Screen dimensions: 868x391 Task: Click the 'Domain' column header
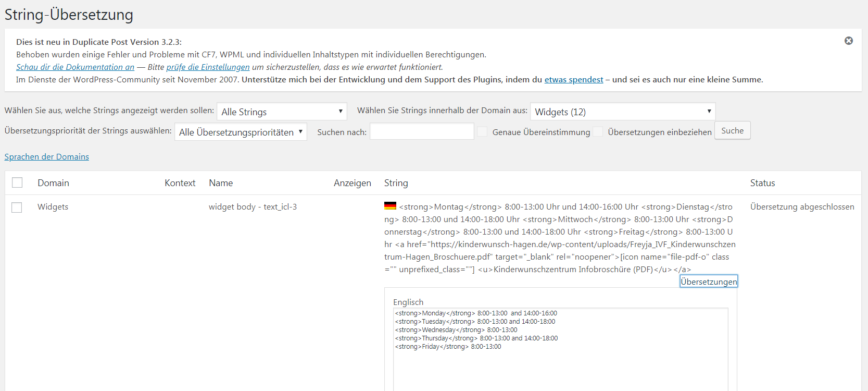[53, 183]
